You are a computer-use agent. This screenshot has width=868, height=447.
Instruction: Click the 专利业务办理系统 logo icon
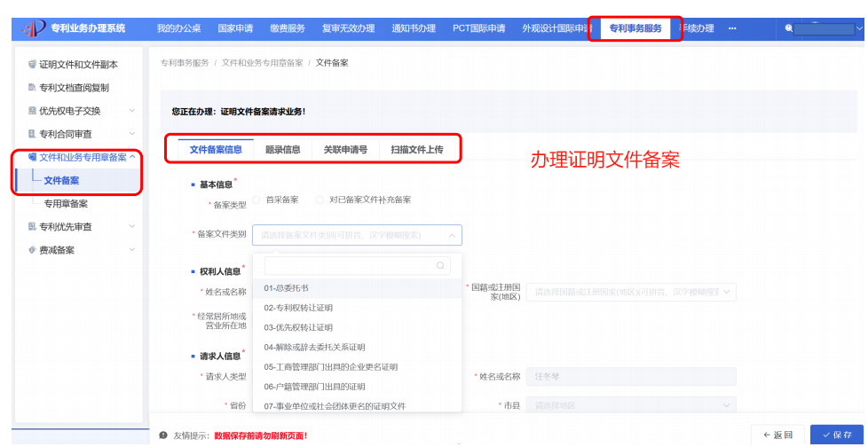coord(34,28)
